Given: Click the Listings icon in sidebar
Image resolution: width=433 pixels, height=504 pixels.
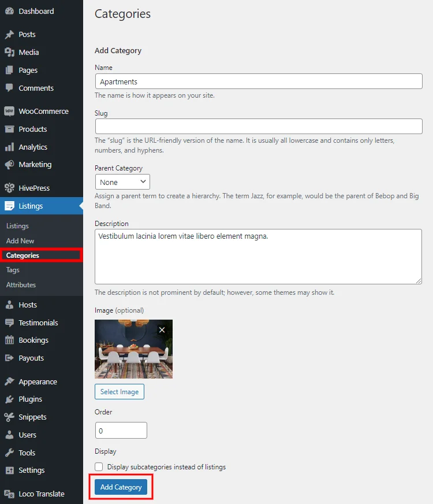Looking at the screenshot, I should [x=10, y=206].
